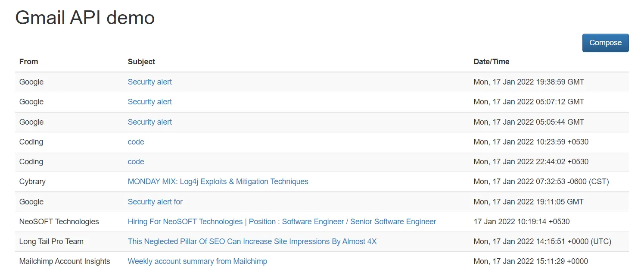Select the NeoSOFT Technologies sender cell
The image size is (644, 279).
59,222
